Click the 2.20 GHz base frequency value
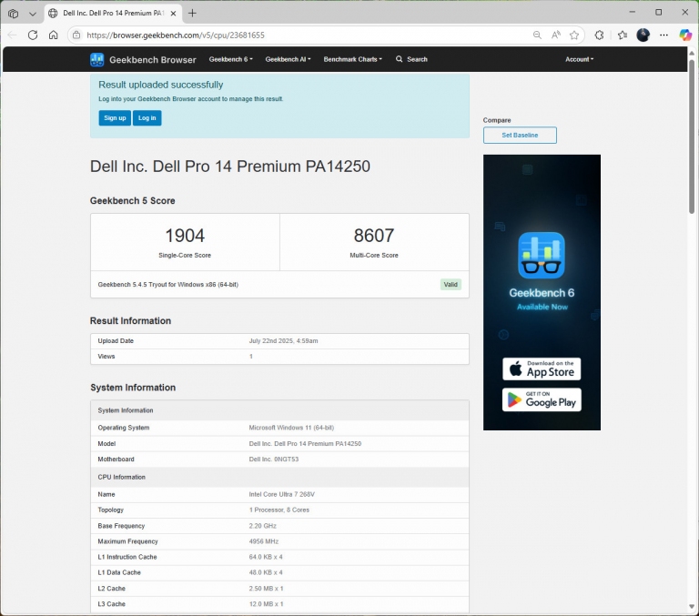699x616 pixels. pyautogui.click(x=262, y=526)
